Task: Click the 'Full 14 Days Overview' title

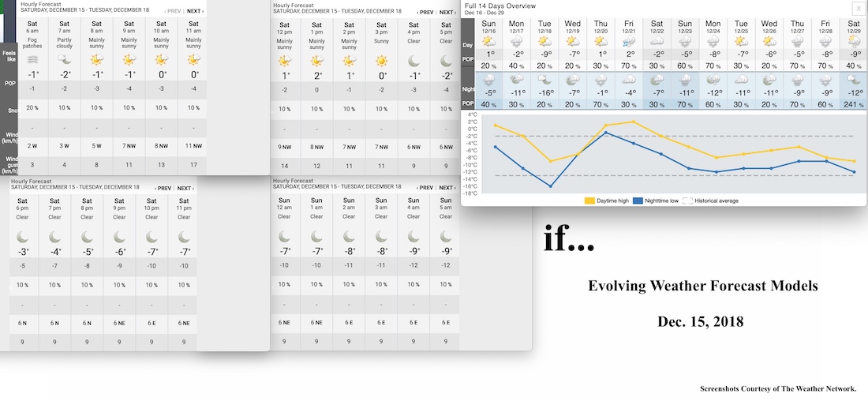Action: tap(500, 6)
